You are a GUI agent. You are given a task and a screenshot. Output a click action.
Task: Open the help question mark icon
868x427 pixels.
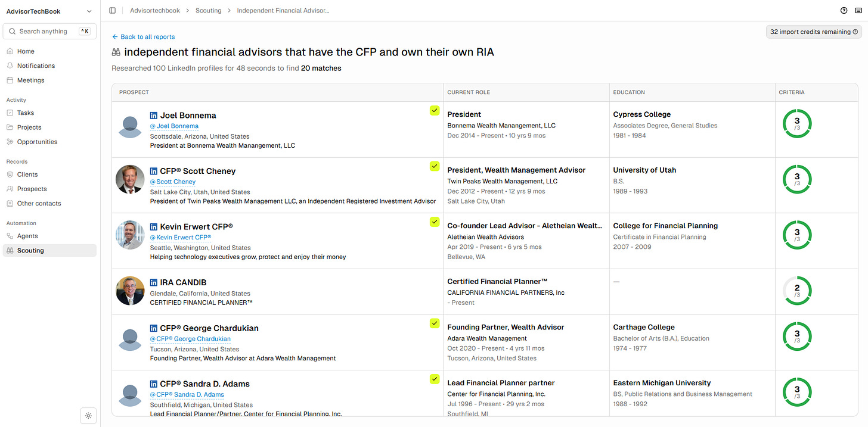point(844,11)
